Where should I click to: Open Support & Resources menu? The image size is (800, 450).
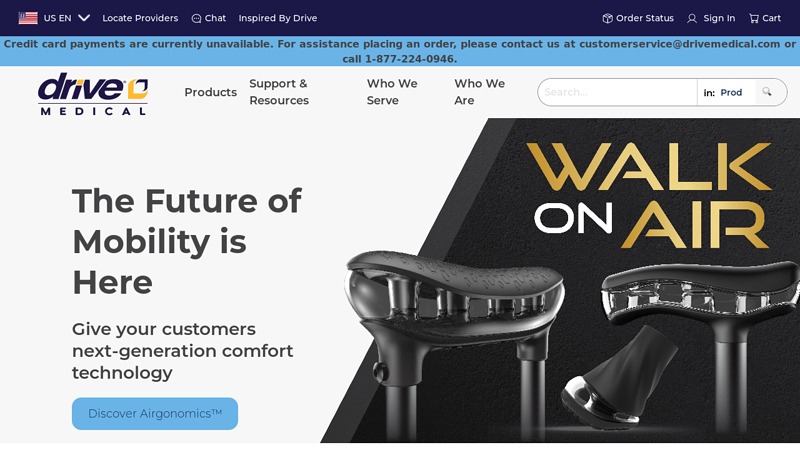coord(279,92)
